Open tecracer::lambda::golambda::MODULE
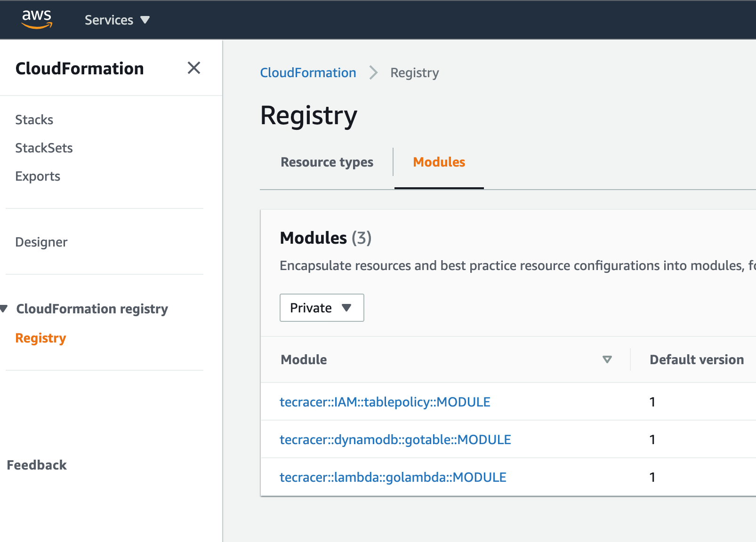Screen dimensions: 756x542 pyautogui.click(x=393, y=477)
